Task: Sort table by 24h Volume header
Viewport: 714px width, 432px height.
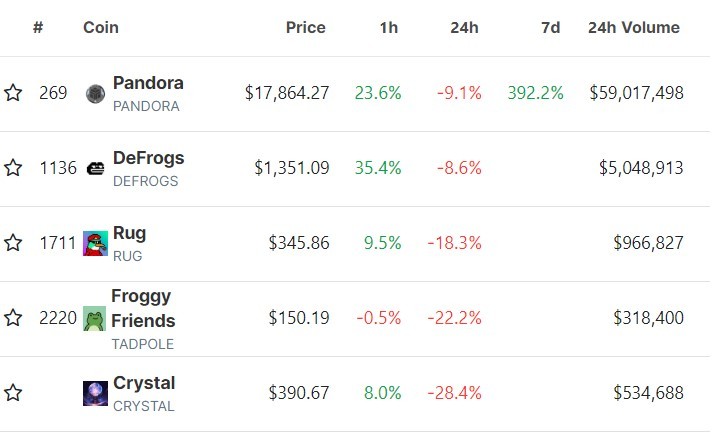Action: pos(633,28)
